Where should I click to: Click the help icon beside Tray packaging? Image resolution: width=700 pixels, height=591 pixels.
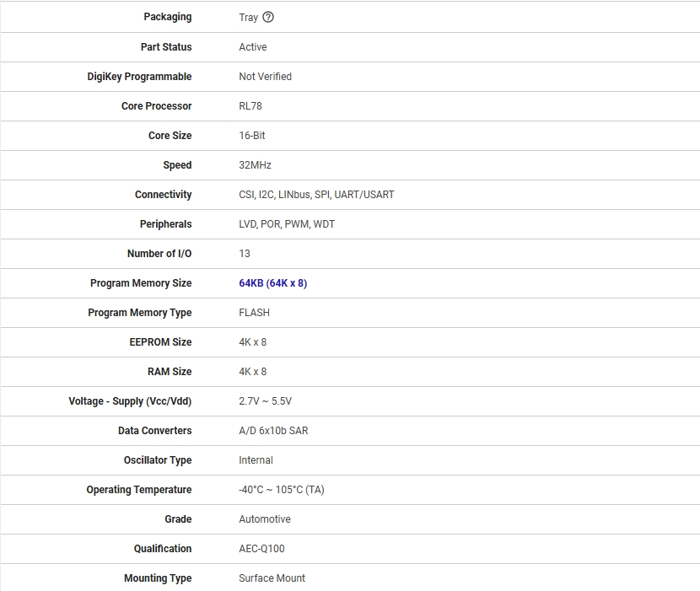[x=268, y=17]
